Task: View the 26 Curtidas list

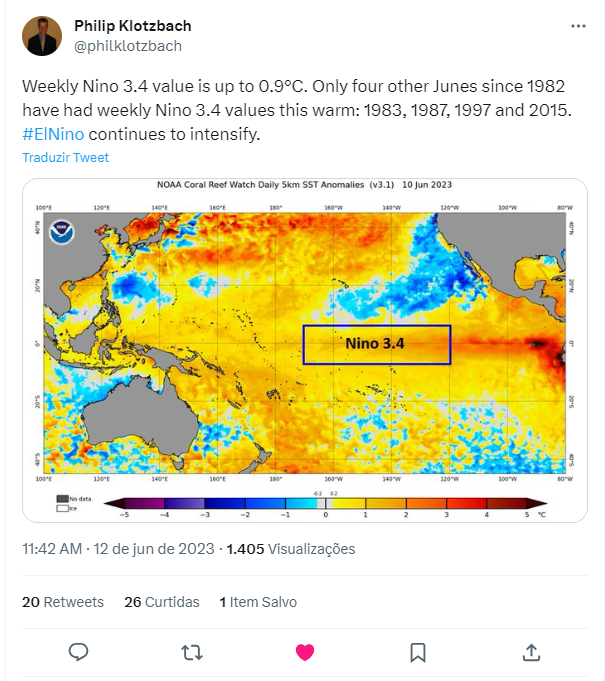Action: pos(162,602)
